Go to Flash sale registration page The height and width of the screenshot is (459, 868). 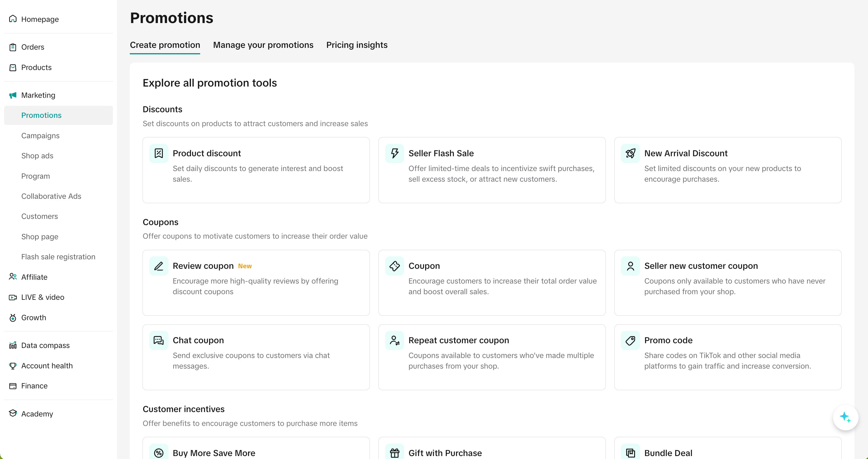click(58, 257)
